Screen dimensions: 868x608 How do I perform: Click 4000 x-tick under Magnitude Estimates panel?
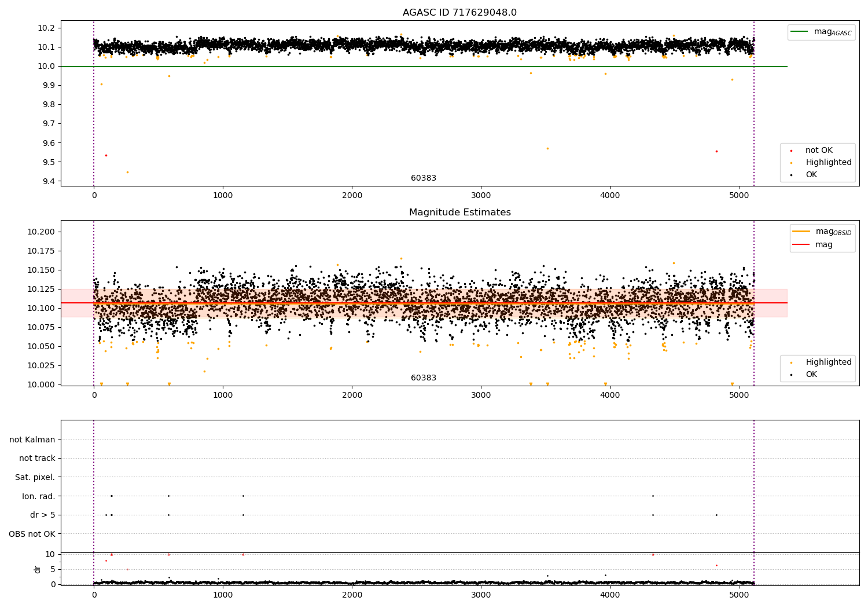point(610,395)
